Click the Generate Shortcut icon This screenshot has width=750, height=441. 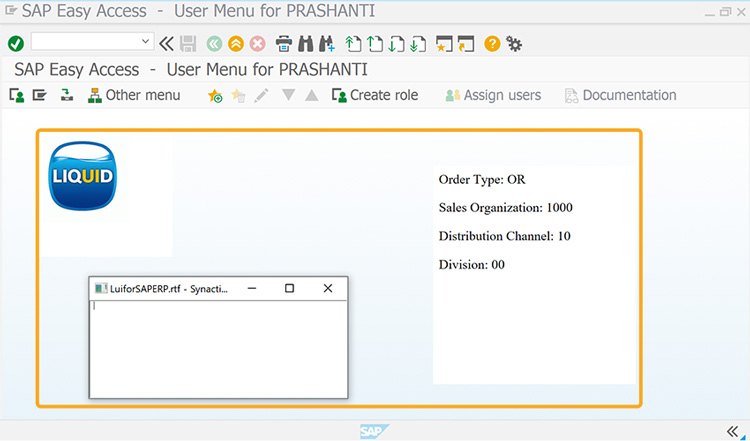coord(466,44)
